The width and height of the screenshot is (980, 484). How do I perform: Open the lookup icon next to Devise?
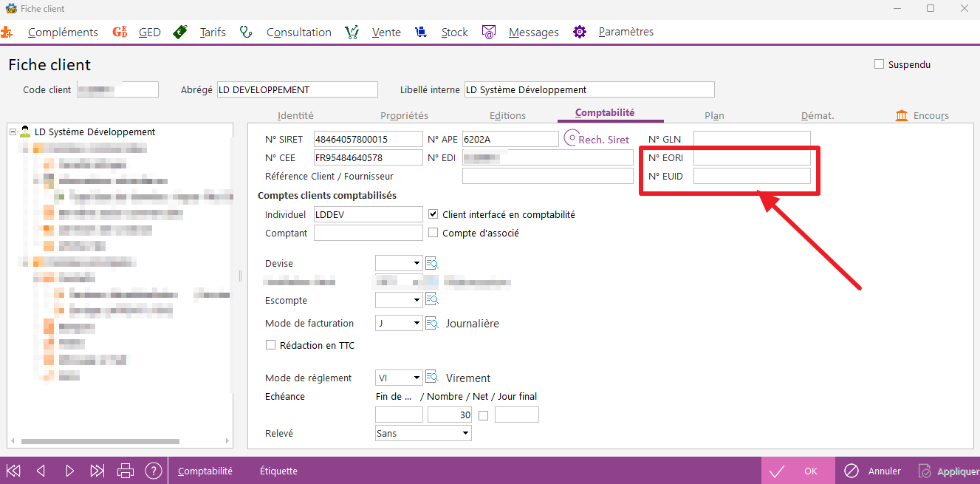pyautogui.click(x=432, y=263)
